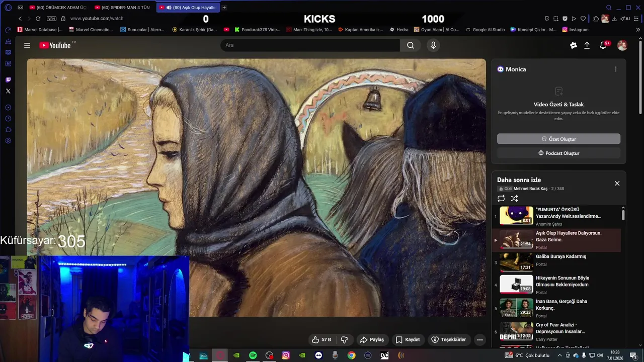Click the Monica extension icon in YouTube header
The image size is (644, 362).
tap(574, 45)
